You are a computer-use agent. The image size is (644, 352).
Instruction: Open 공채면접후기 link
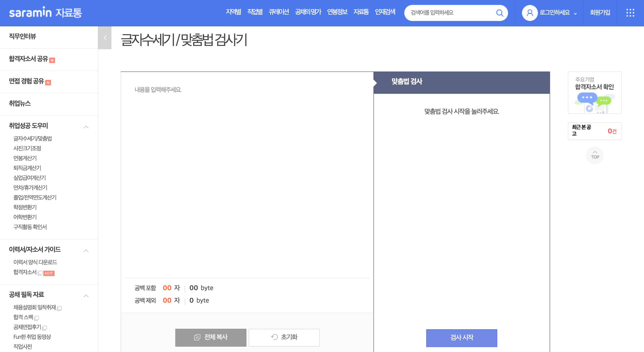click(27, 327)
